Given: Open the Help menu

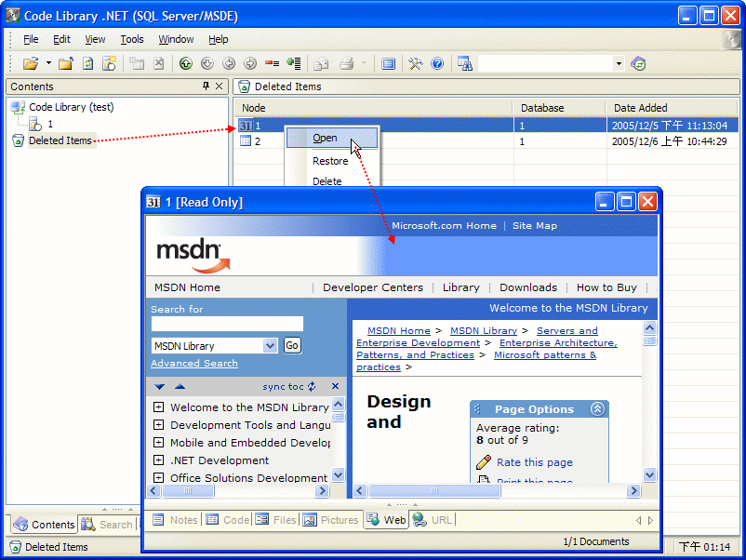Looking at the screenshot, I should (219, 39).
